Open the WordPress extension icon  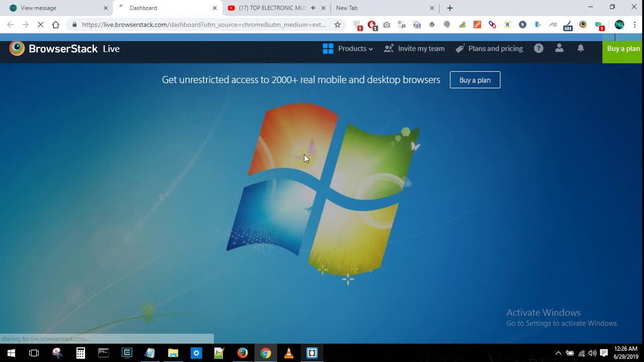pyautogui.click(x=432, y=25)
